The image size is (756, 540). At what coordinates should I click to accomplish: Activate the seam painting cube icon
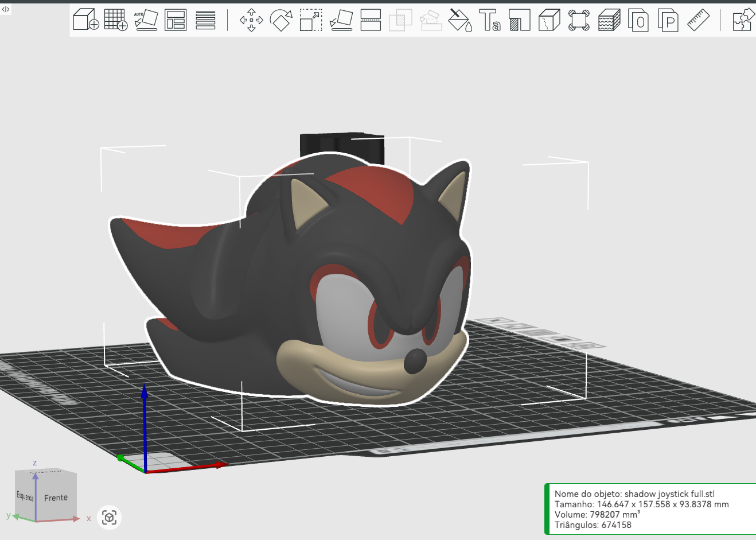(x=550, y=20)
